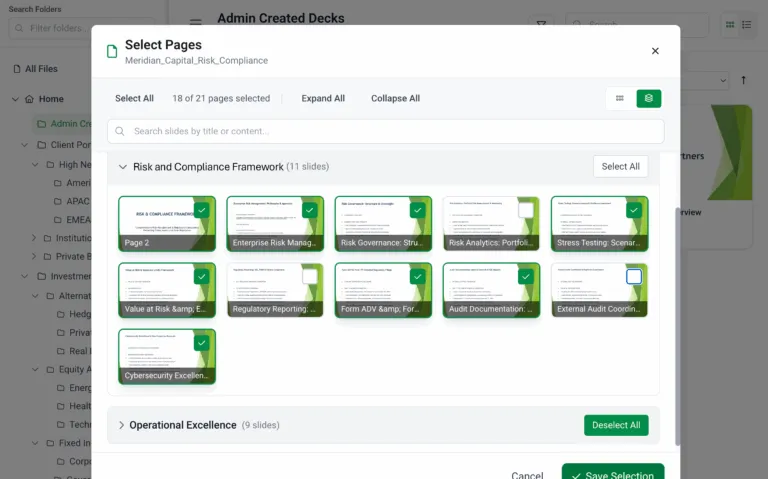The width and height of the screenshot is (768, 479).
Task: Uncheck Risk Governance slide checkbox
Action: [x=418, y=210]
